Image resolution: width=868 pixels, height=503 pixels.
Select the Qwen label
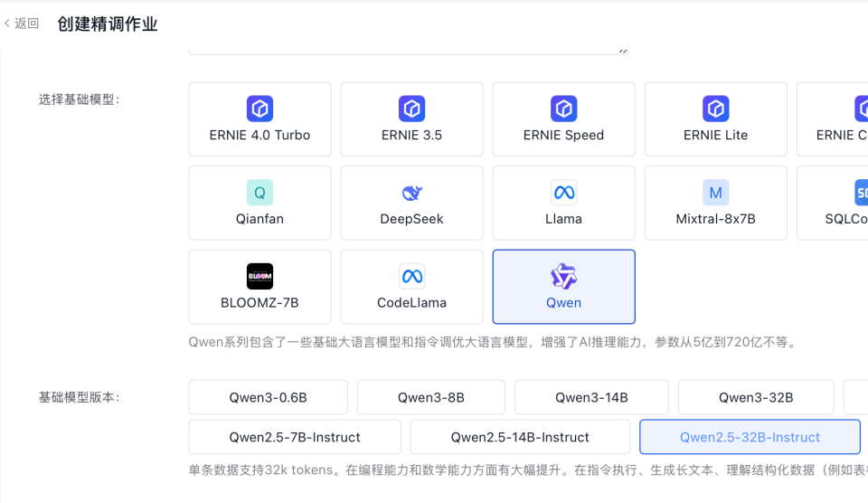point(563,303)
